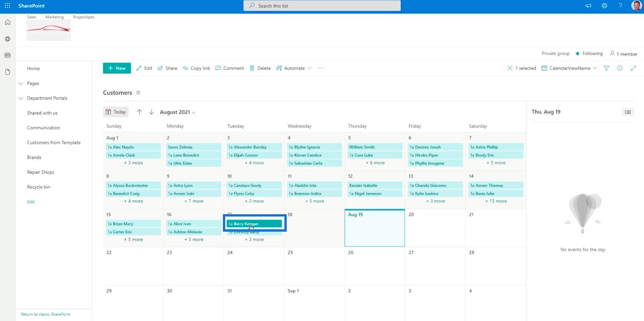
Task: Expand content to full screen icon
Action: tap(633, 68)
